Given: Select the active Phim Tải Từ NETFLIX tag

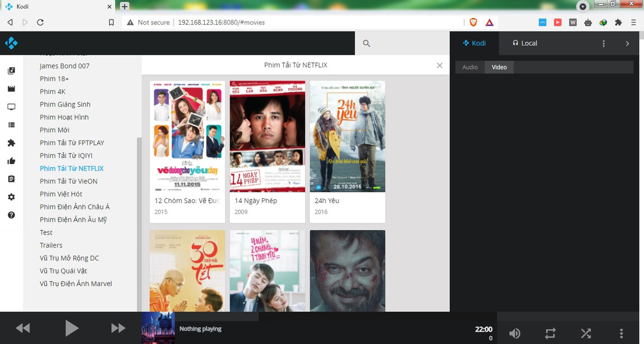Looking at the screenshot, I should [72, 168].
